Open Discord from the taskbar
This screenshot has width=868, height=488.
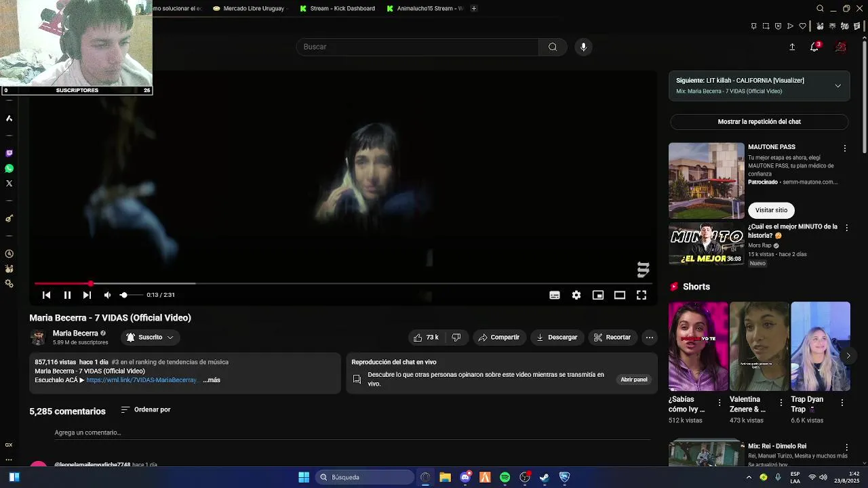pos(465,477)
